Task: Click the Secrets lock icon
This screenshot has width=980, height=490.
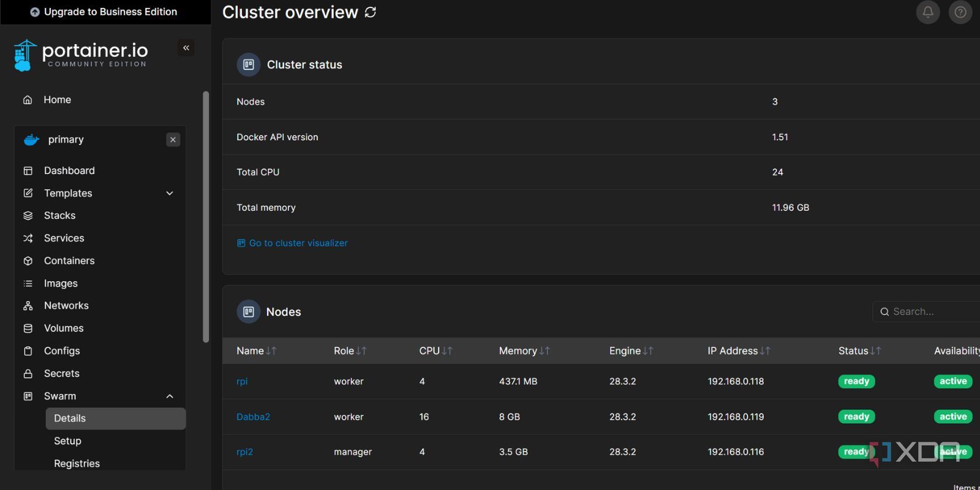Action: pyautogui.click(x=28, y=374)
